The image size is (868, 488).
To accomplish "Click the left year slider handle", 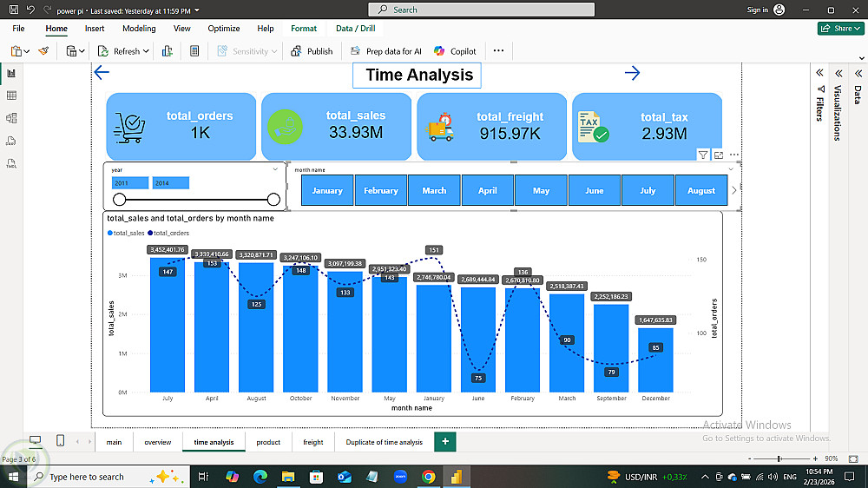I will [119, 200].
